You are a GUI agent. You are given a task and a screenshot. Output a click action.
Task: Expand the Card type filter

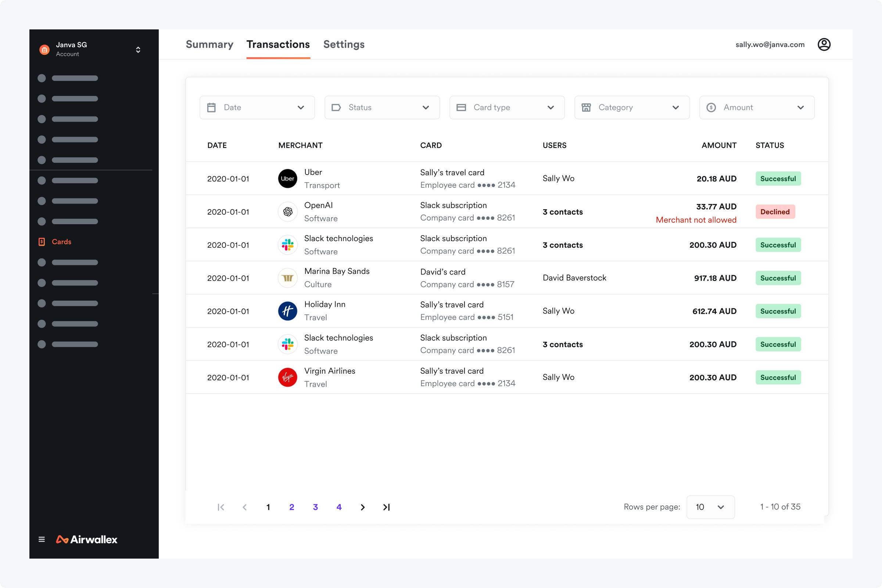pos(507,107)
